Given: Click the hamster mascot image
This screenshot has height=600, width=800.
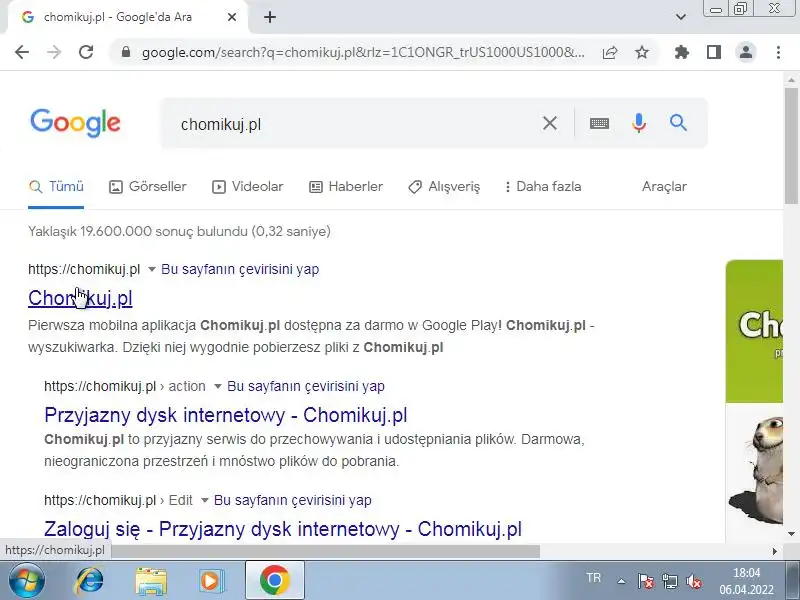Looking at the screenshot, I should pyautogui.click(x=756, y=469).
